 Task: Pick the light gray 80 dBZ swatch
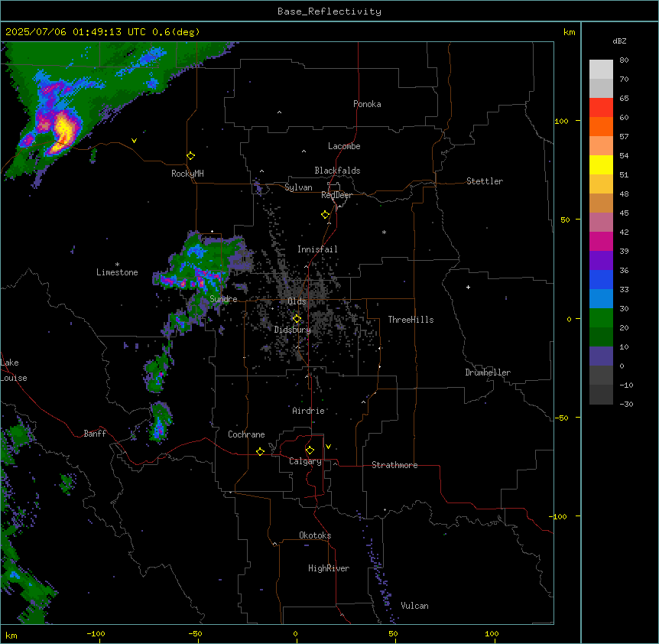coord(601,70)
